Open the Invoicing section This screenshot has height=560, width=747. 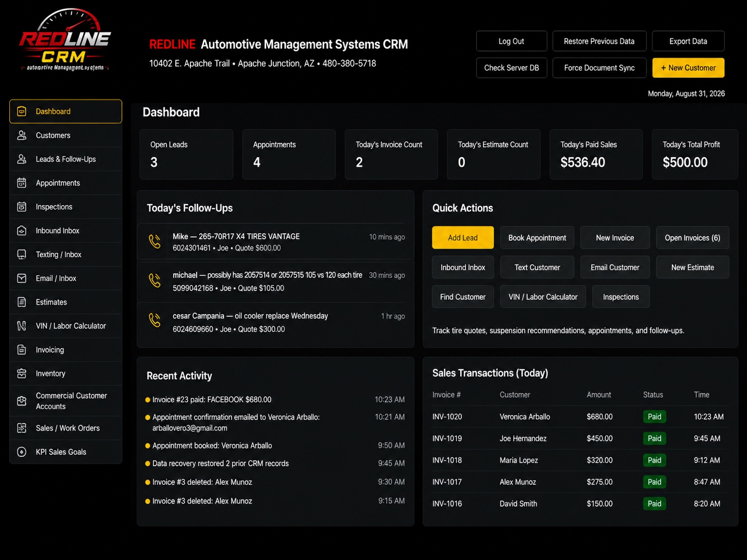point(66,350)
